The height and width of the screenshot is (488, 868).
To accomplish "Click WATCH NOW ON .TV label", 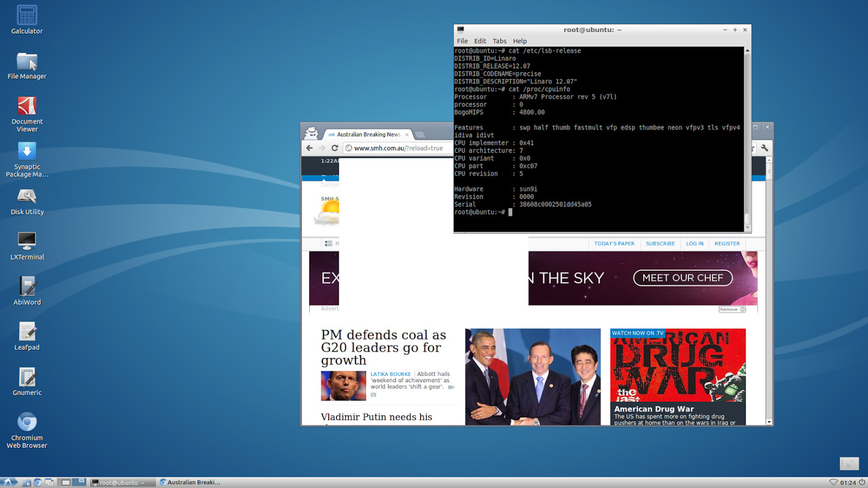I will point(638,333).
